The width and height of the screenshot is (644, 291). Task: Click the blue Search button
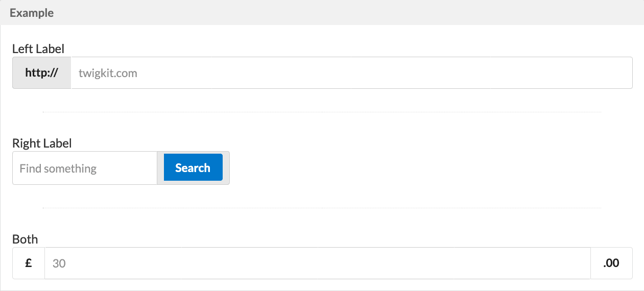point(193,167)
